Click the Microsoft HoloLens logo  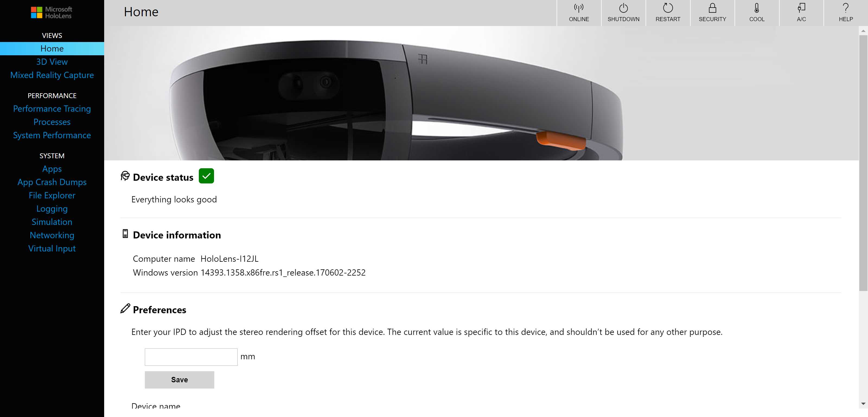click(x=51, y=12)
